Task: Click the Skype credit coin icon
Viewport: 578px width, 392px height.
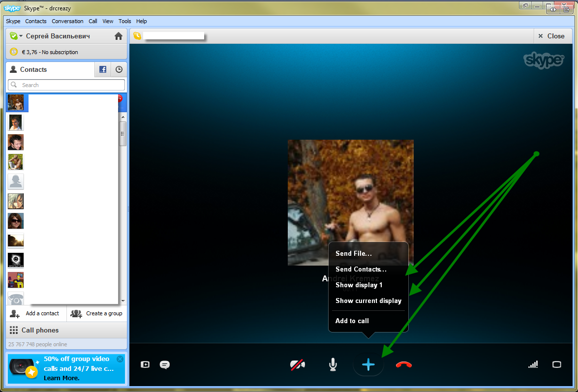Action: [x=14, y=52]
